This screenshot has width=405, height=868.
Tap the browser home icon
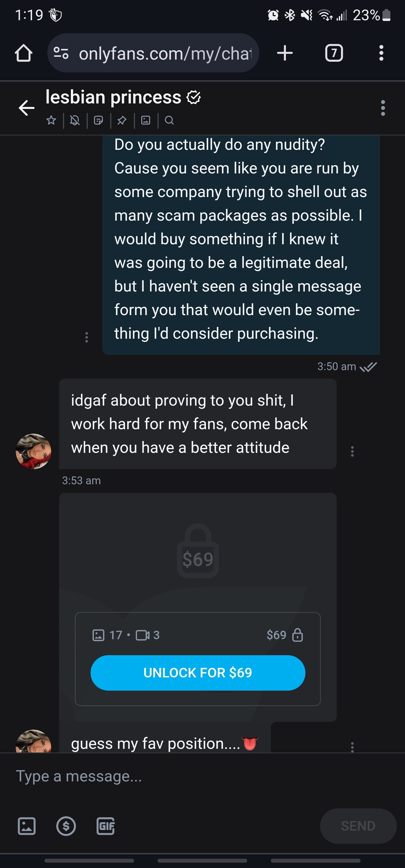(x=24, y=53)
